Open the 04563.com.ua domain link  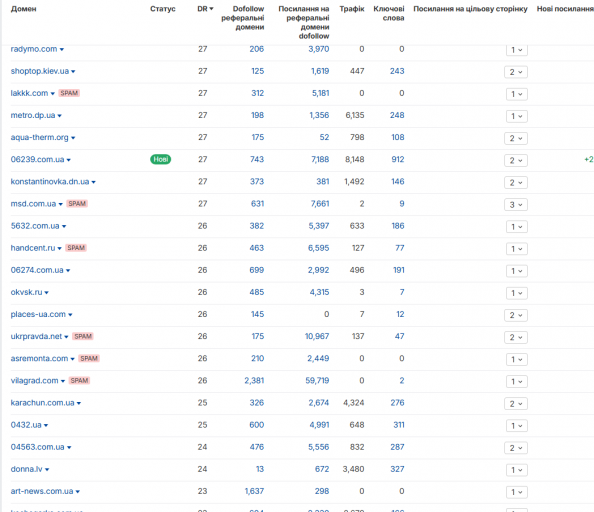(38, 447)
